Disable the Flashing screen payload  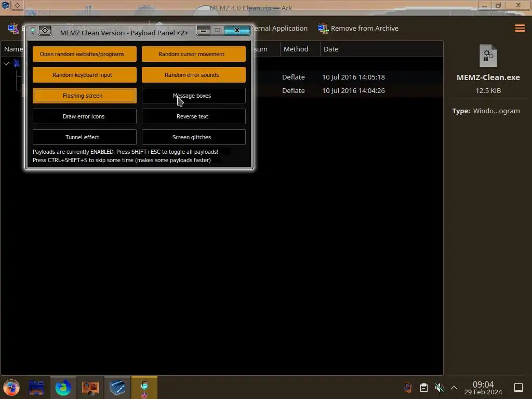pyautogui.click(x=85, y=96)
